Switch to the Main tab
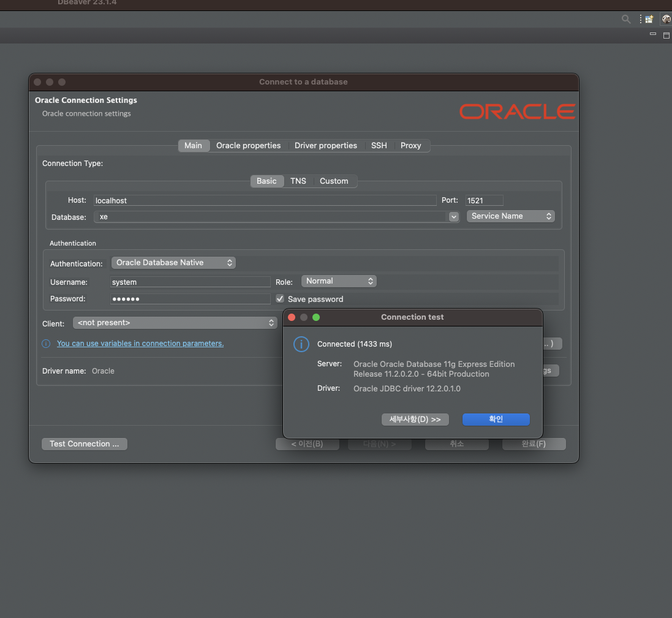The height and width of the screenshot is (618, 672). click(194, 146)
